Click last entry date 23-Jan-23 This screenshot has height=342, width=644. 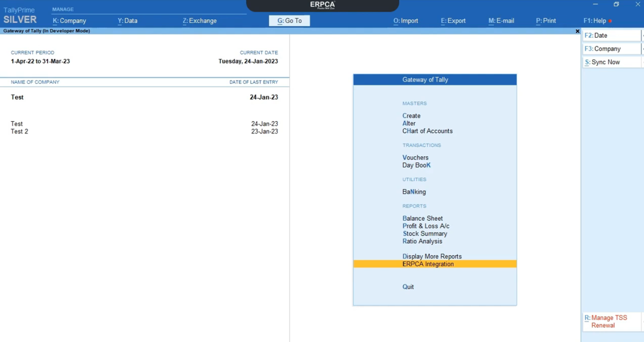pyautogui.click(x=265, y=131)
